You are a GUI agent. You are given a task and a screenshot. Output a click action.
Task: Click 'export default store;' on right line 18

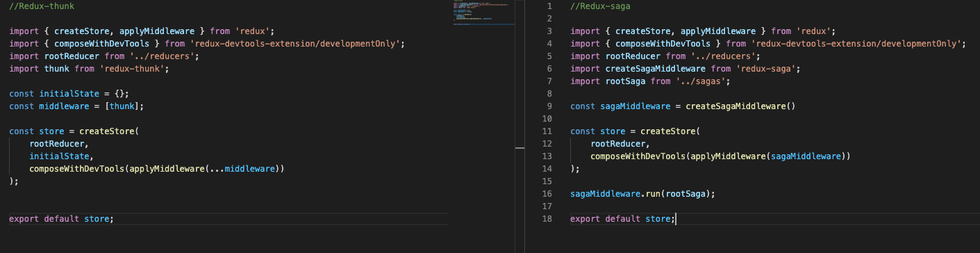[x=622, y=219]
